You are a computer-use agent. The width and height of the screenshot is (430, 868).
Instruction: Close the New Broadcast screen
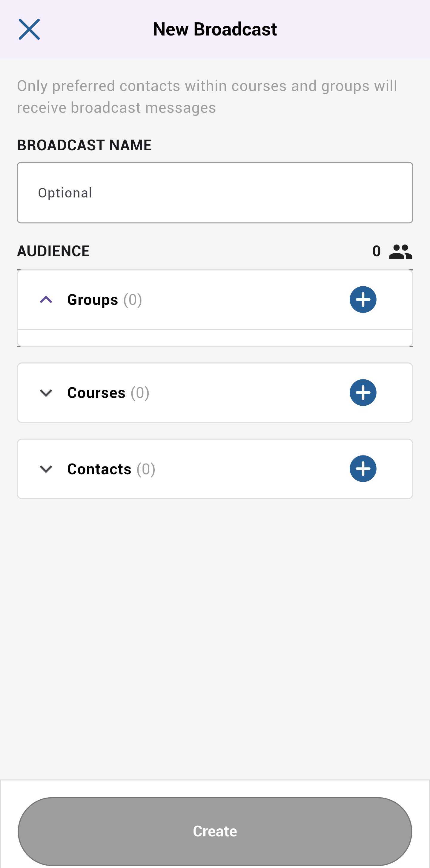[29, 29]
